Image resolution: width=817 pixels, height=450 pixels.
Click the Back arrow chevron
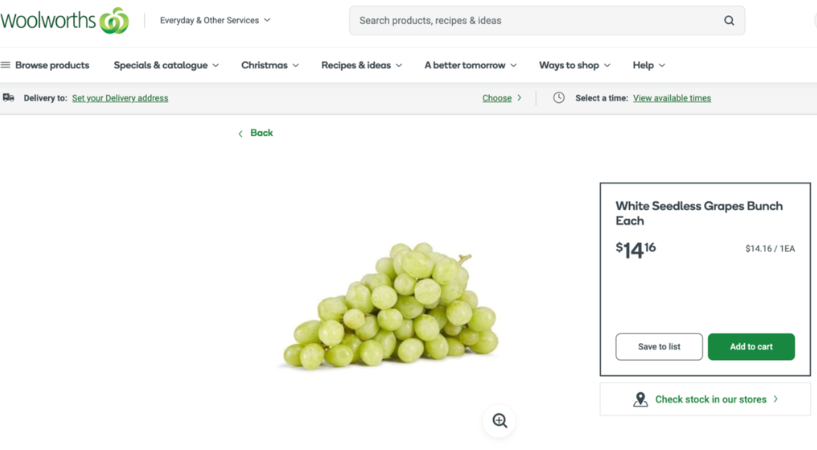coord(240,133)
